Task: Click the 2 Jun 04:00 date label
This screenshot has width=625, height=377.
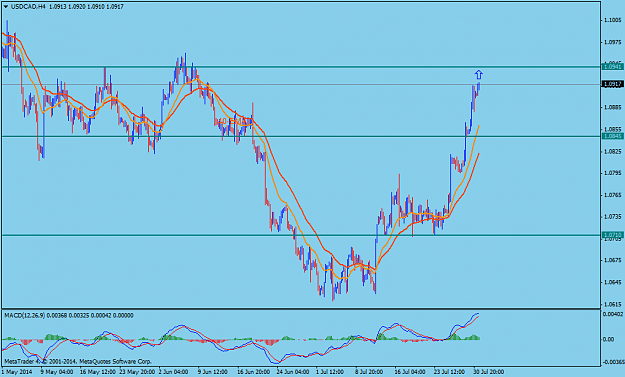Action: coord(174,372)
